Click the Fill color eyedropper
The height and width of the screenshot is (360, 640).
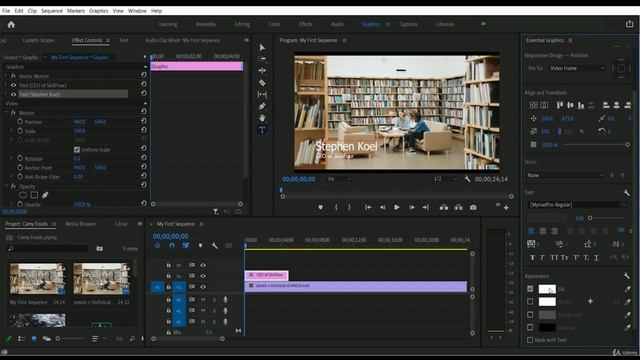[627, 289]
